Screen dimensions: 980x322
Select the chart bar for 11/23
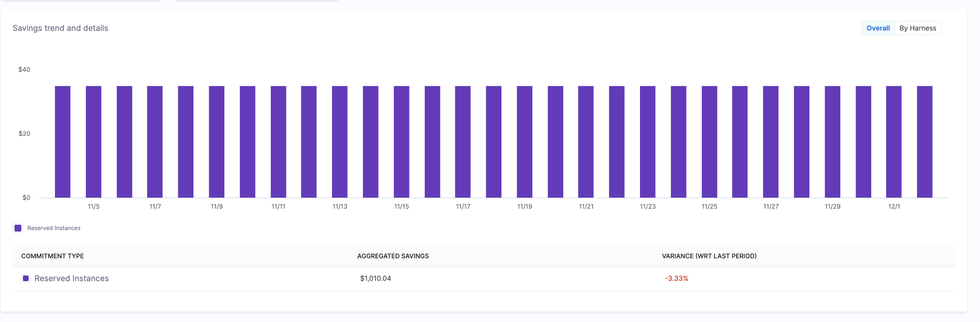tap(647, 142)
